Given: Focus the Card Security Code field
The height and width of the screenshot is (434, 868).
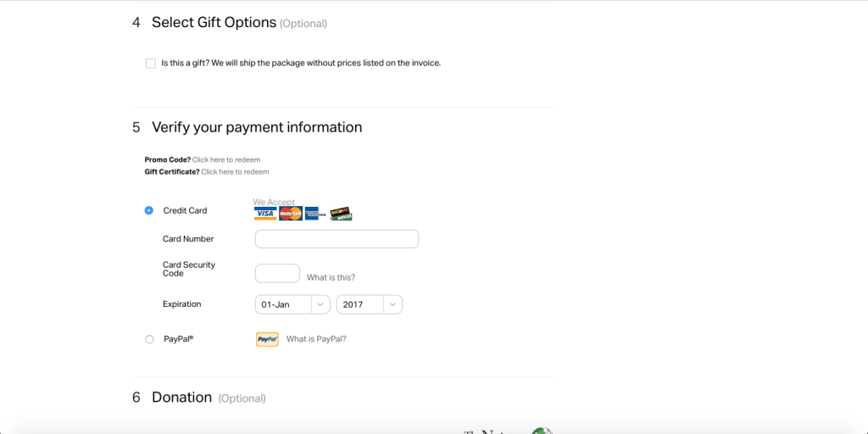Looking at the screenshot, I should [277, 274].
